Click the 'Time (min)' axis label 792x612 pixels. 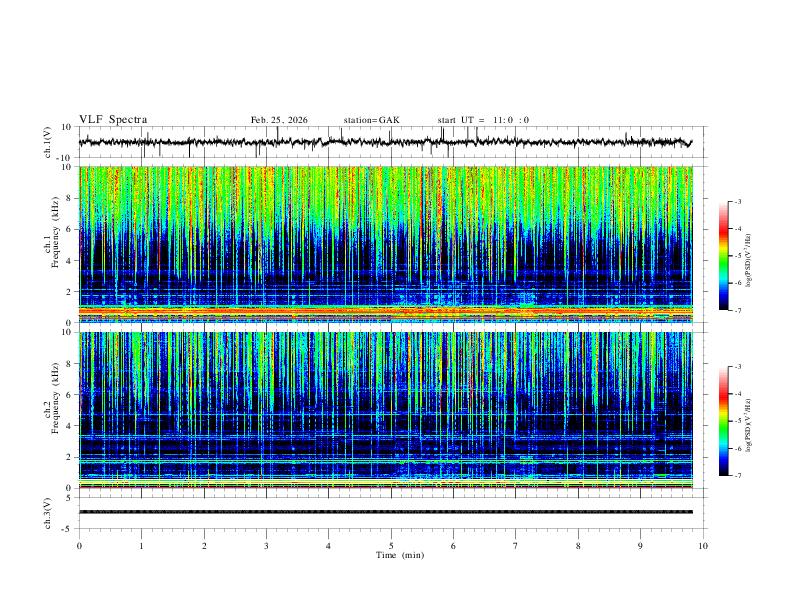tap(400, 555)
